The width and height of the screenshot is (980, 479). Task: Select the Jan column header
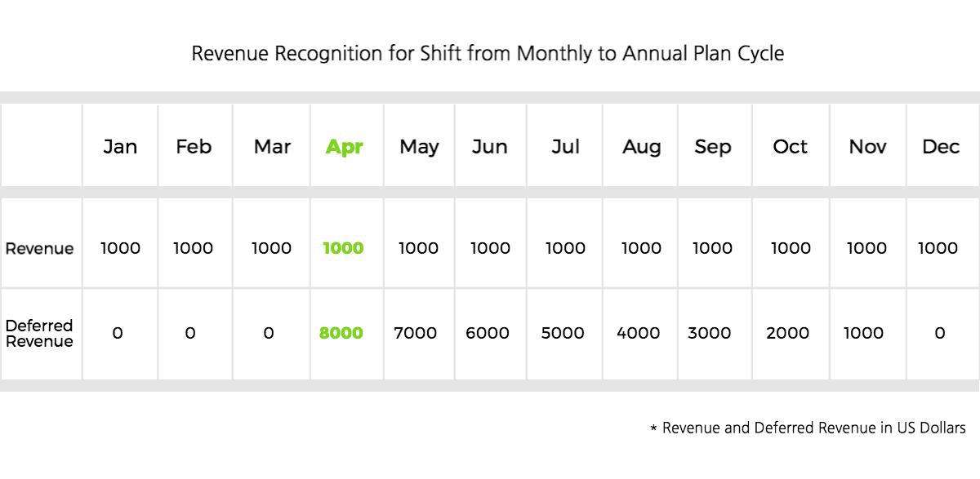point(120,147)
